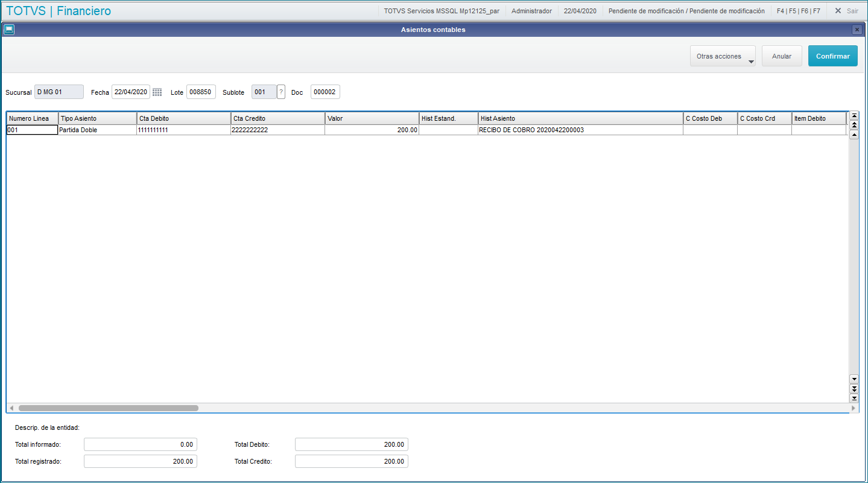868x483 pixels.
Task: Click the page-up double arrow icon
Action: click(x=854, y=125)
